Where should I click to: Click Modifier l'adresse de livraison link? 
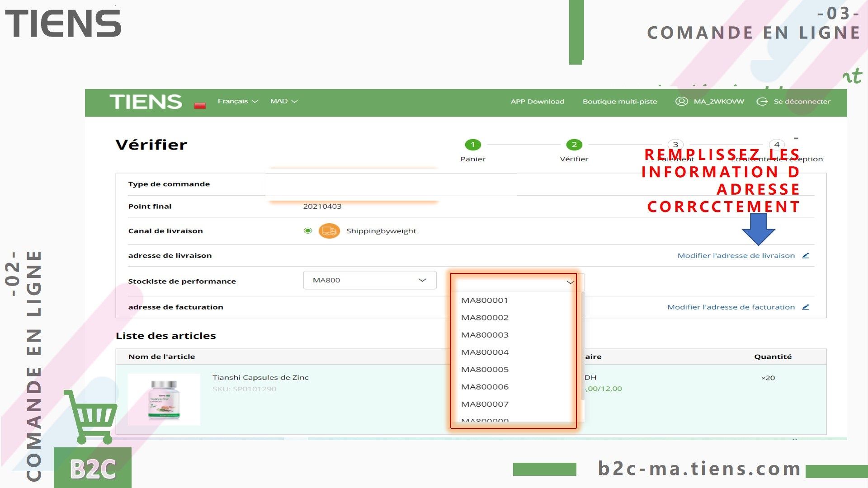click(x=736, y=255)
